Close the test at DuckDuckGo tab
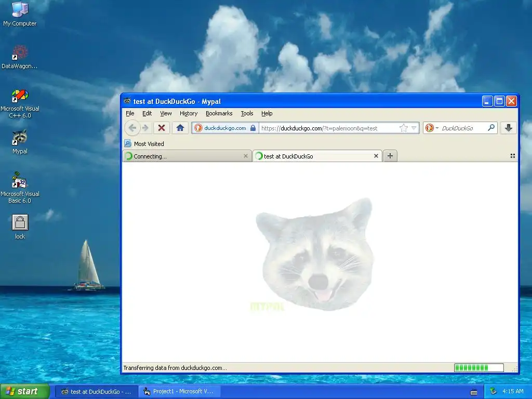This screenshot has width=532, height=399. [376, 156]
